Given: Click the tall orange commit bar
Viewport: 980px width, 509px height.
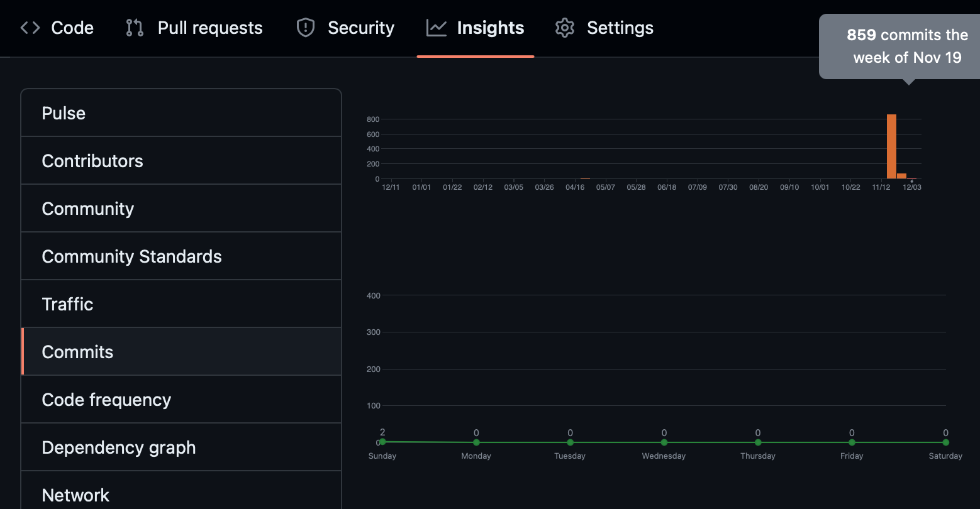Looking at the screenshot, I should (891, 145).
